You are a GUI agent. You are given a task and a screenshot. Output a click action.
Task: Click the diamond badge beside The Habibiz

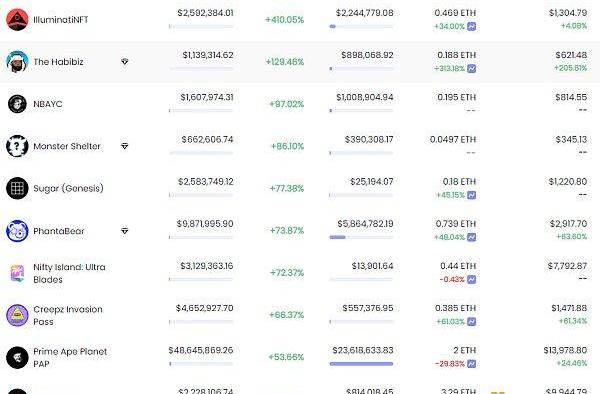coord(124,62)
